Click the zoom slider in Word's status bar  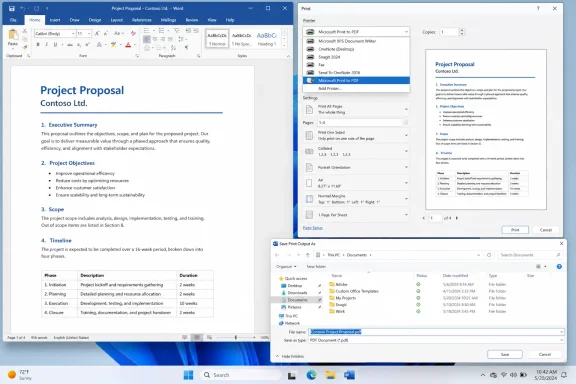pos(236,337)
